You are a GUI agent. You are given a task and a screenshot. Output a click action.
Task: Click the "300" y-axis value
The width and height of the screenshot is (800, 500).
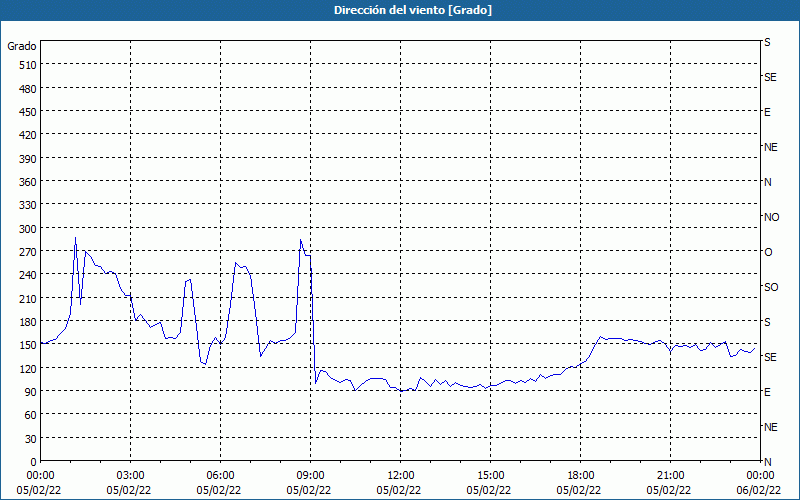coord(29,229)
